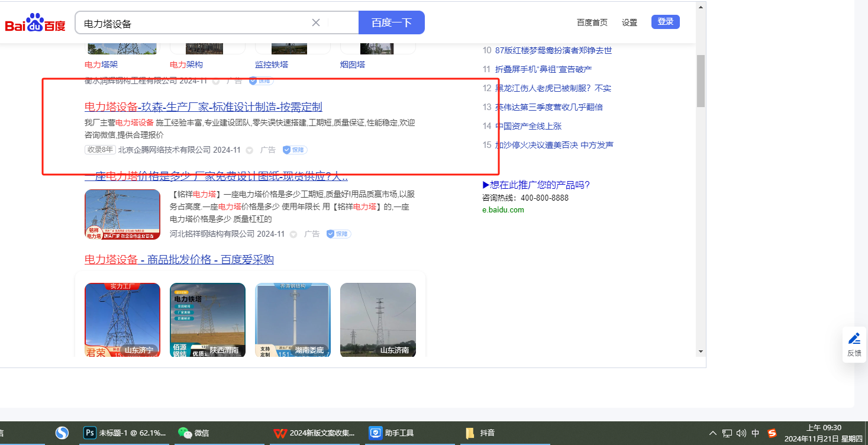Open the taskbar clock showing 上午 09:30
The height and width of the screenshot is (445, 868).
click(824, 433)
